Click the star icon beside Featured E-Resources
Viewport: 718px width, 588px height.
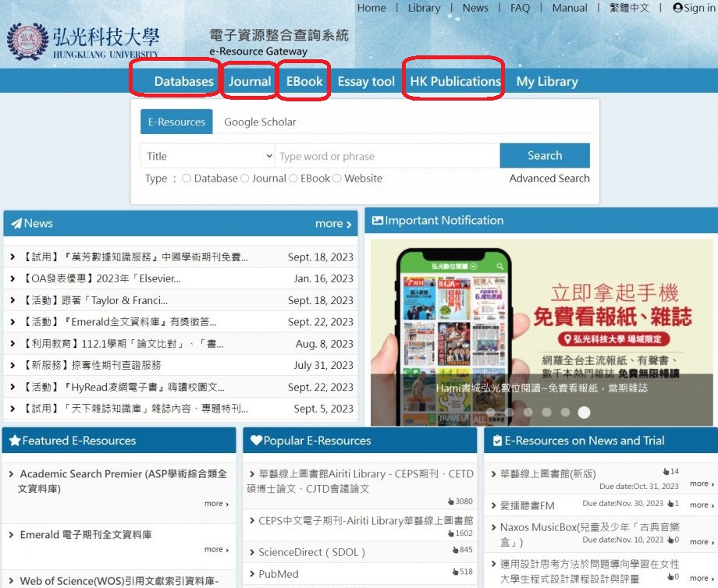point(15,441)
